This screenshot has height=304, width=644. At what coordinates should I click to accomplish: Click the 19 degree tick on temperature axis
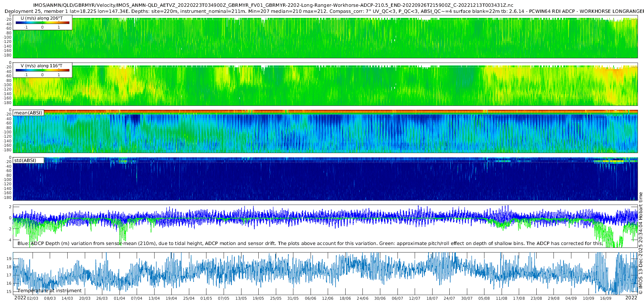[9, 259]
